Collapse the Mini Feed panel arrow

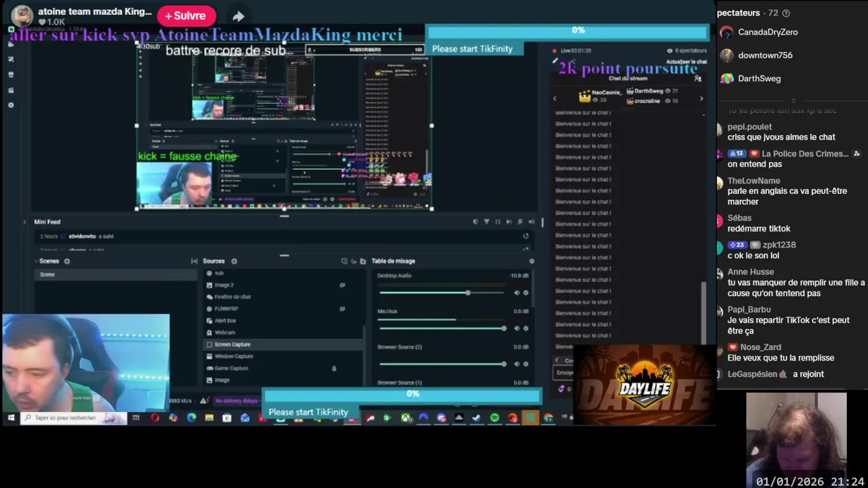pyautogui.click(x=24, y=222)
